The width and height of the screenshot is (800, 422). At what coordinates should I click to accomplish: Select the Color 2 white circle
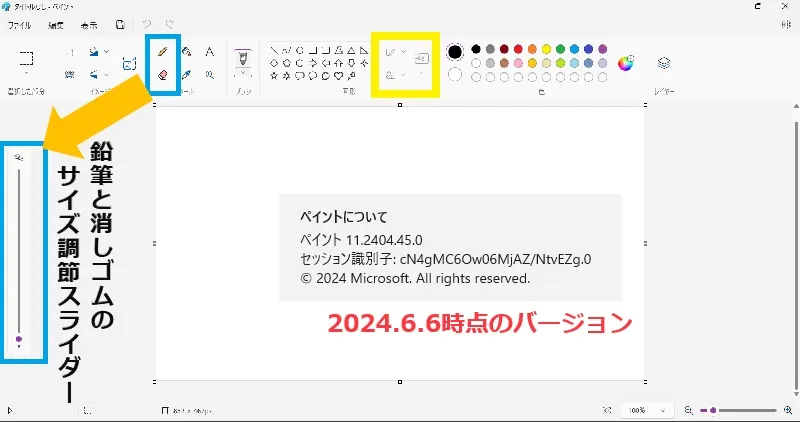[x=455, y=75]
